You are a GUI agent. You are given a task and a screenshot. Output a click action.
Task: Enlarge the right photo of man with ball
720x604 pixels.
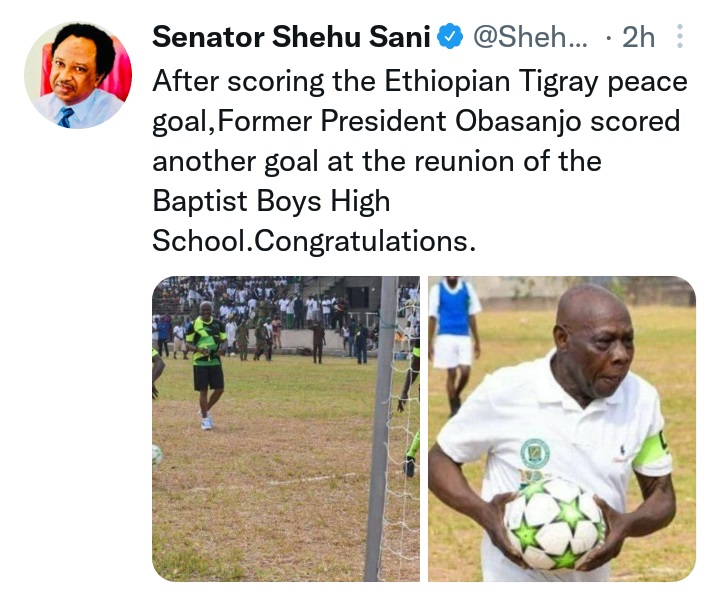click(561, 429)
